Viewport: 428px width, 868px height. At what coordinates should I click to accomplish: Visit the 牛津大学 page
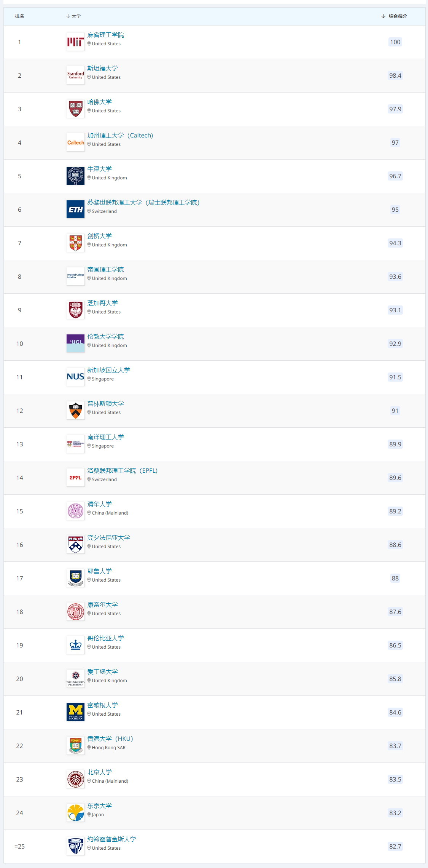click(99, 169)
